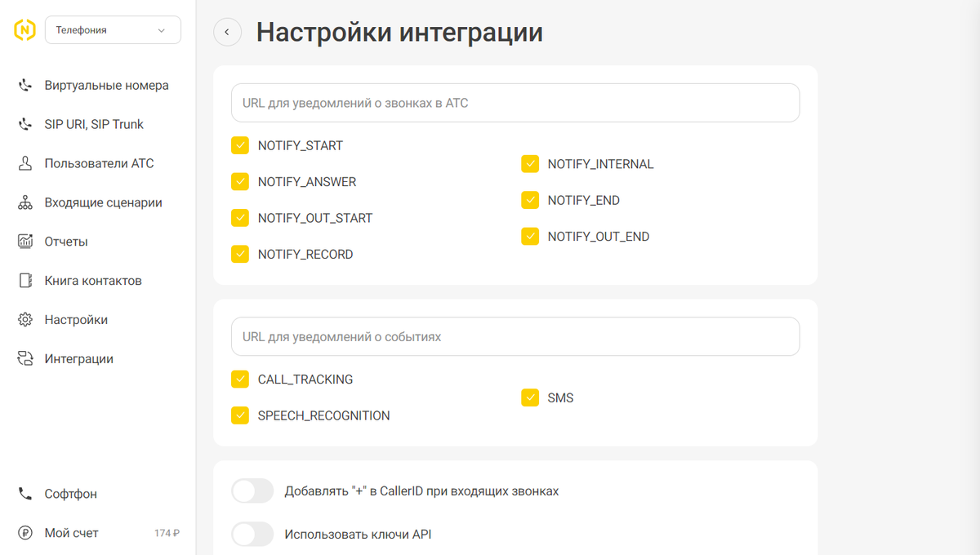Uncheck the CALL_TRACKING checkbox
The height and width of the screenshot is (555, 980).
pyautogui.click(x=240, y=379)
